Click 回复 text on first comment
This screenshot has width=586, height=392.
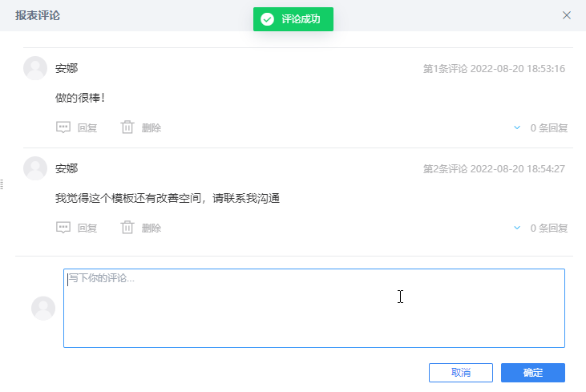(87, 127)
